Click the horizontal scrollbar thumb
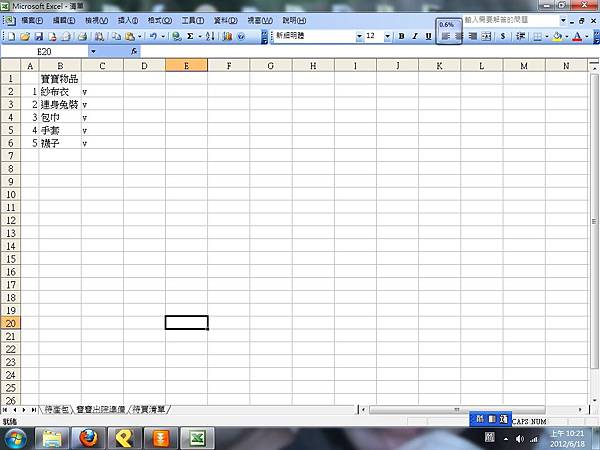Viewport: 600px width, 450px height. coord(457,410)
